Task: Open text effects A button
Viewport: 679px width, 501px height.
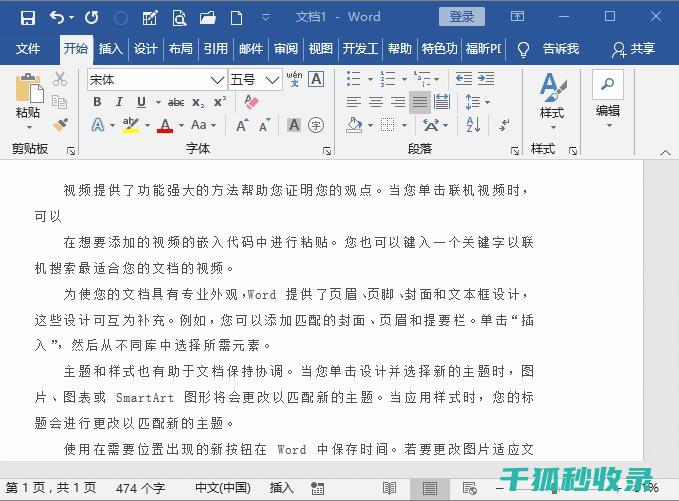Action: [98, 125]
